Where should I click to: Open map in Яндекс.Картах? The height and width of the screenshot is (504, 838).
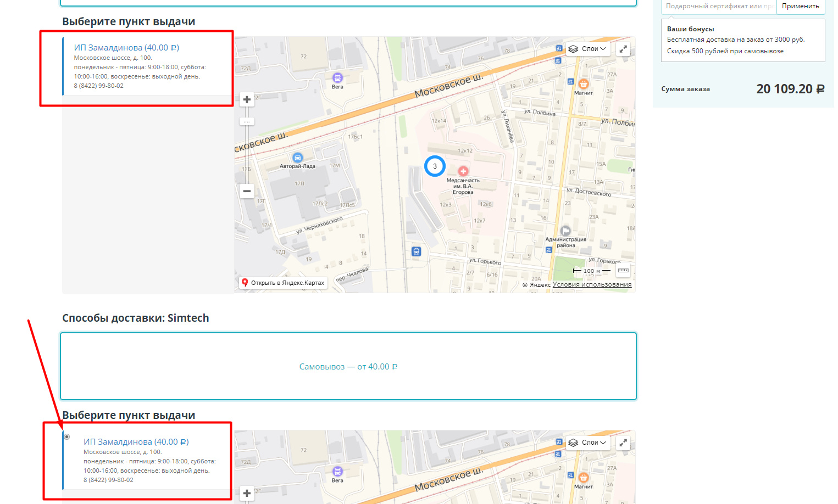(284, 283)
